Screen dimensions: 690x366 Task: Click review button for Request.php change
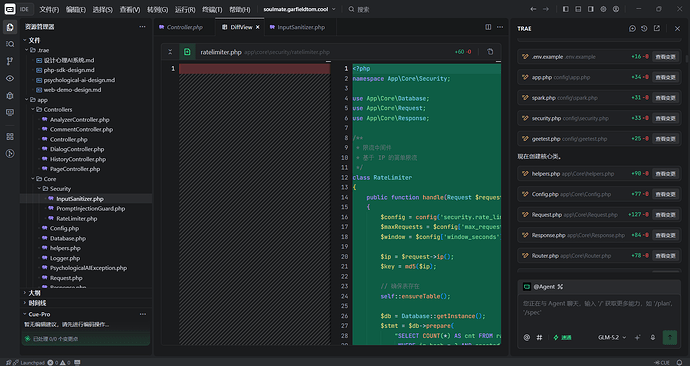pyautogui.click(x=665, y=215)
